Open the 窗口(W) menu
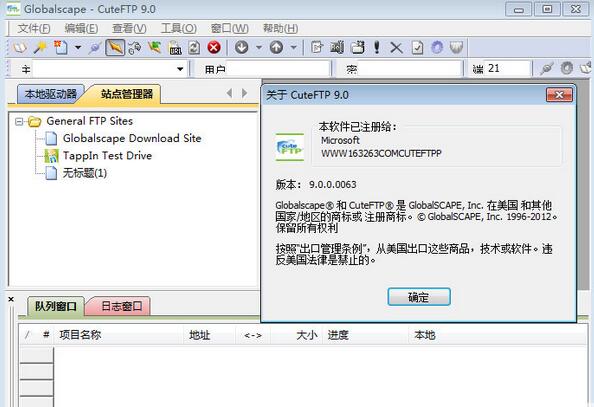This screenshot has height=407, width=594. [230, 28]
